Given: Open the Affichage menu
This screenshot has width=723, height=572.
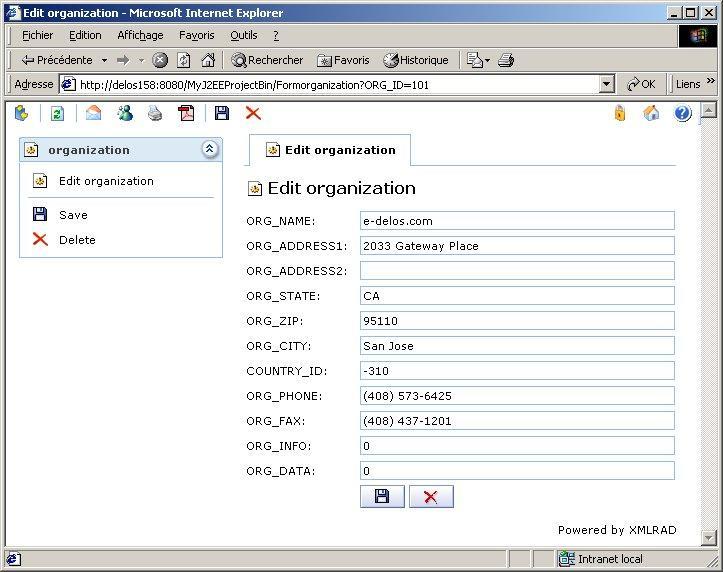Looking at the screenshot, I should (x=140, y=35).
